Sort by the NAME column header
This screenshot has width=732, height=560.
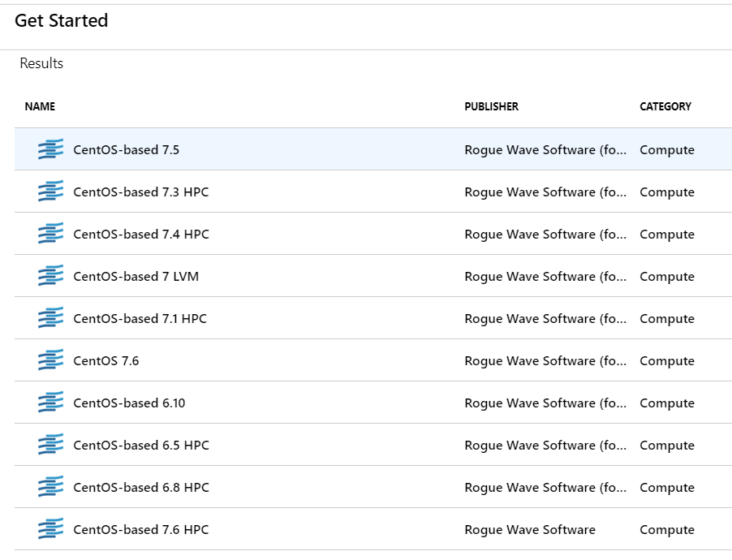pyautogui.click(x=40, y=106)
